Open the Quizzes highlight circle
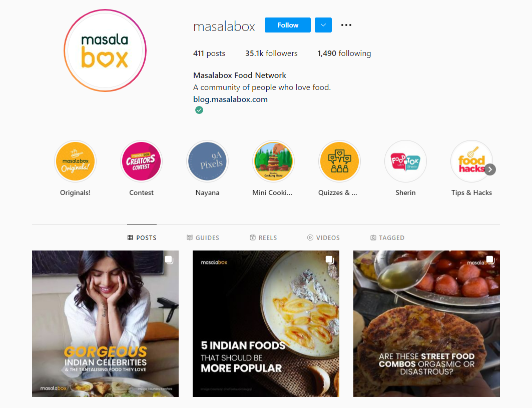 [339, 161]
